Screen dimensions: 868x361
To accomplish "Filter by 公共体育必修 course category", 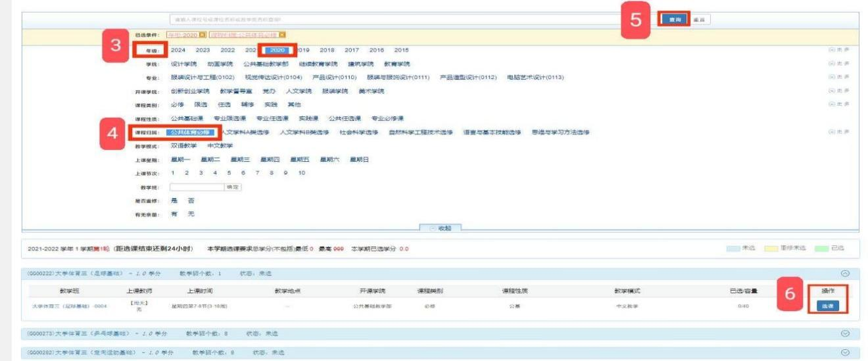I will click(x=191, y=132).
